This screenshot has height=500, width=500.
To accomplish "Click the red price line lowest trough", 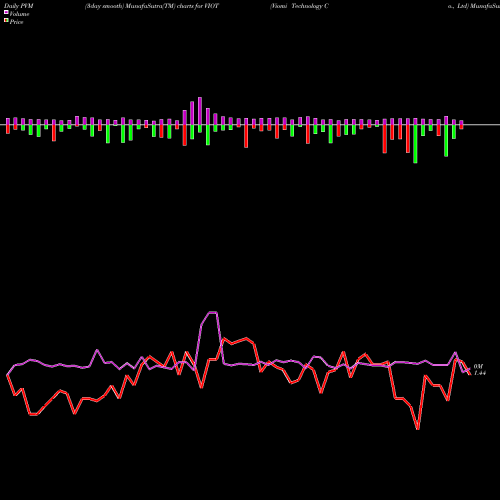I will click(418, 428).
